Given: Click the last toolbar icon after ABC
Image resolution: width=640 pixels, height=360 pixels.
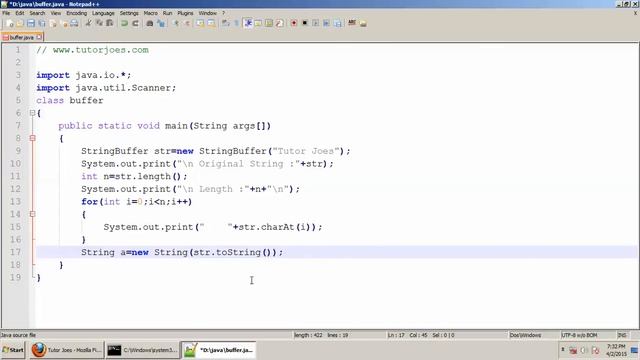Looking at the screenshot, I should tap(363, 23).
